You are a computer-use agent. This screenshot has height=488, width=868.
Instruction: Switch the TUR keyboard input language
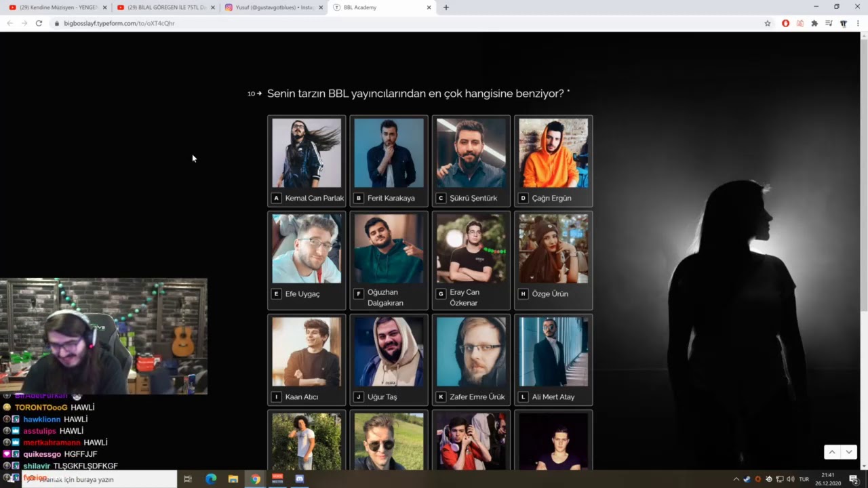pos(804,479)
